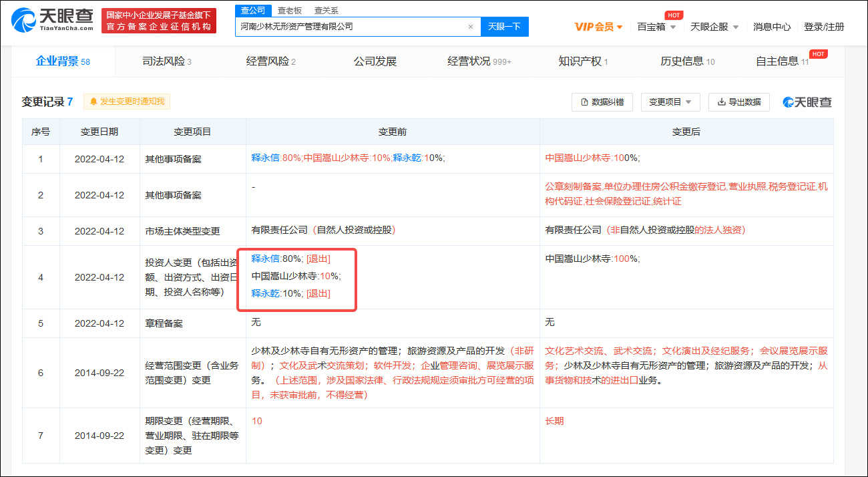The image size is (868, 477).
Task: Open the TianYanCha logo homepage
Action: tap(53, 21)
